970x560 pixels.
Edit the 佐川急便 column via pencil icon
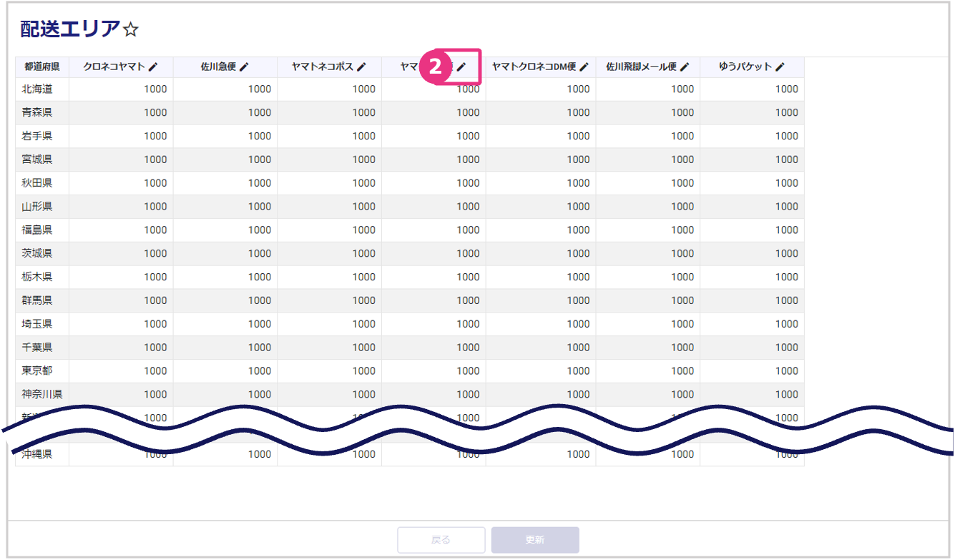244,67
